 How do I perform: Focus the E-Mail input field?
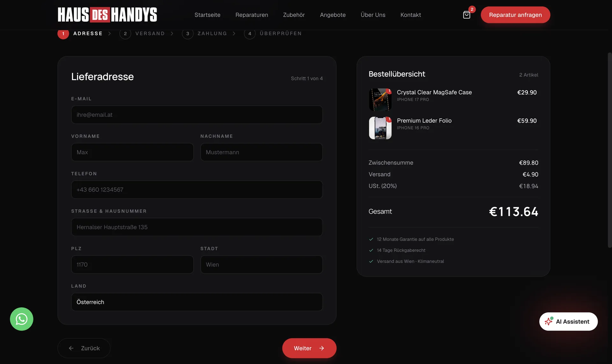pyautogui.click(x=197, y=115)
